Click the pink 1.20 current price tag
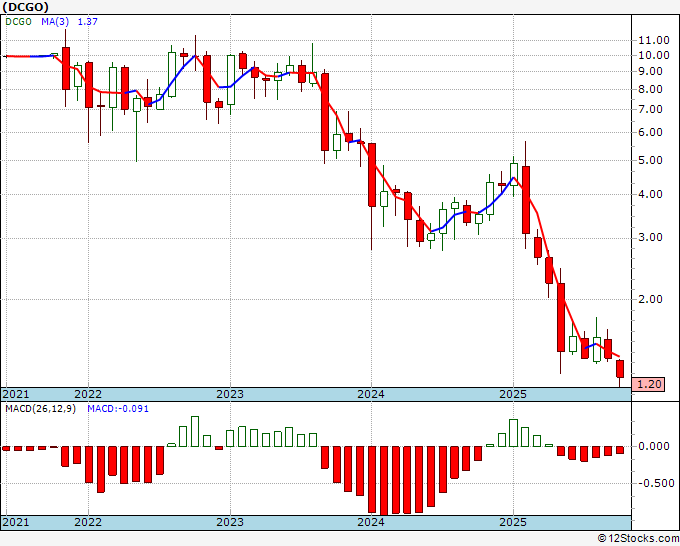The image size is (680, 546). (648, 384)
